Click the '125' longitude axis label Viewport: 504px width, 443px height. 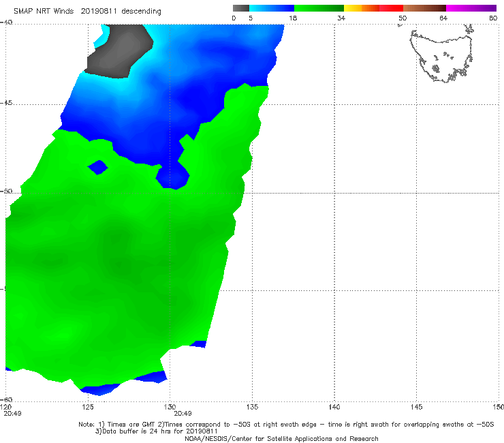[88, 407]
